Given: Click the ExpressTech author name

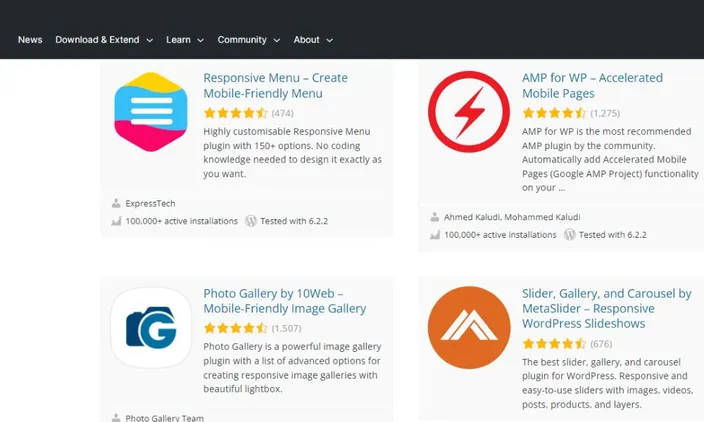Looking at the screenshot, I should click(x=150, y=203).
